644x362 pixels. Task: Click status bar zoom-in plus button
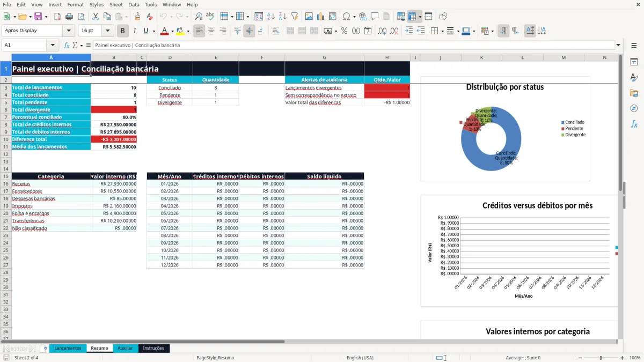[622, 358]
